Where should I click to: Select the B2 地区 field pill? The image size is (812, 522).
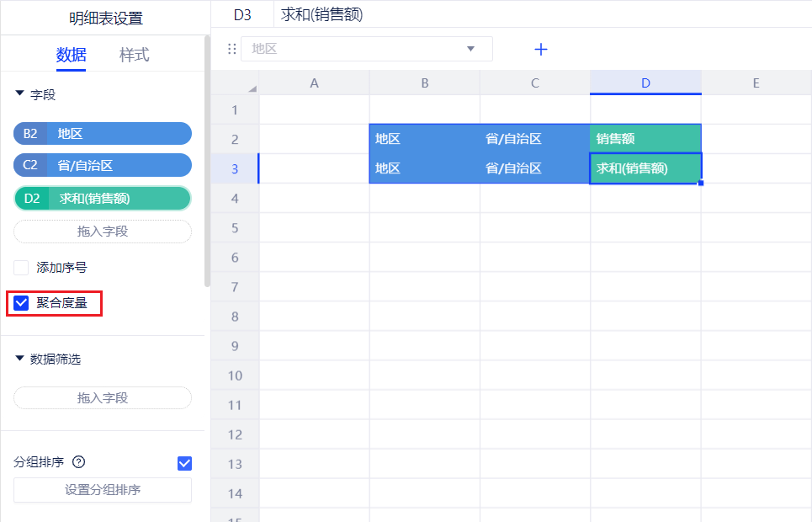[x=103, y=134]
